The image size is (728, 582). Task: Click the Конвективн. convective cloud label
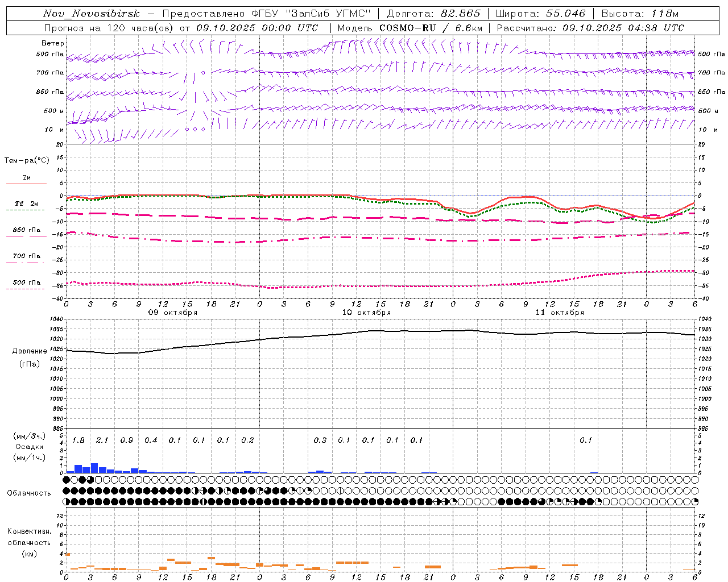click(x=29, y=531)
